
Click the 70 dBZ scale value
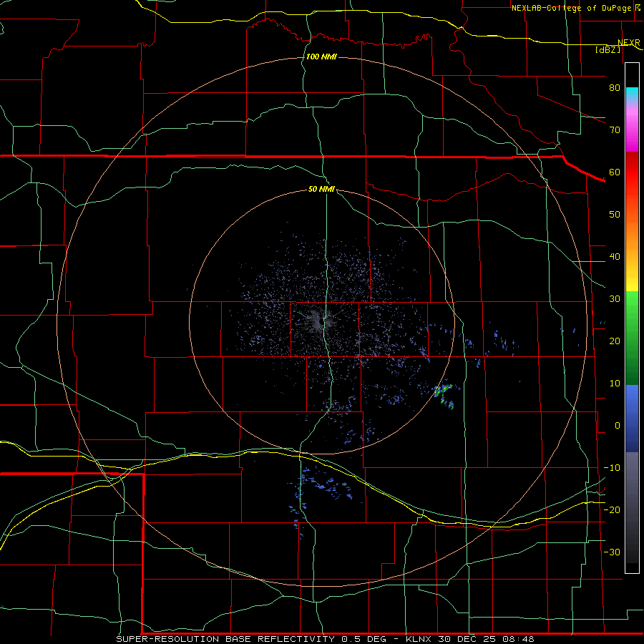tap(615, 130)
